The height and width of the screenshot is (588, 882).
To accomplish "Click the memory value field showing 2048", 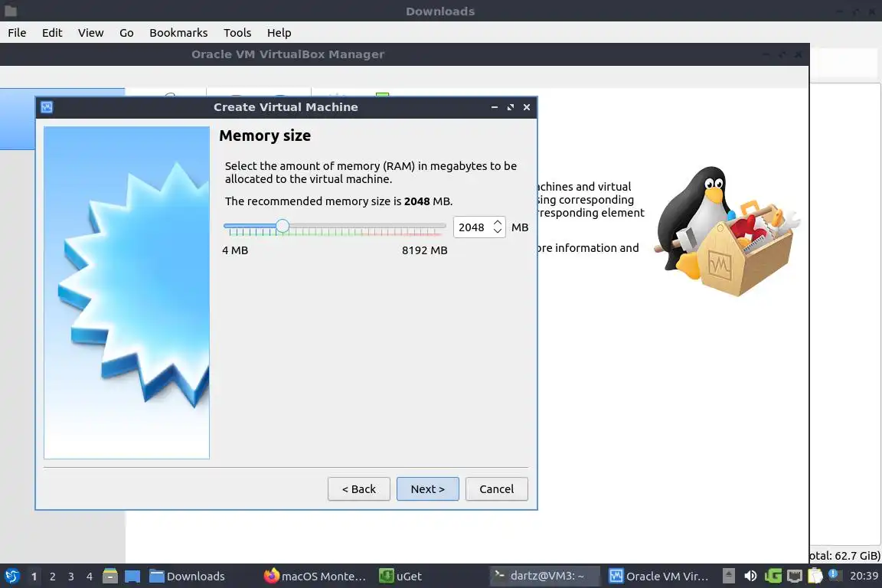I will (472, 227).
